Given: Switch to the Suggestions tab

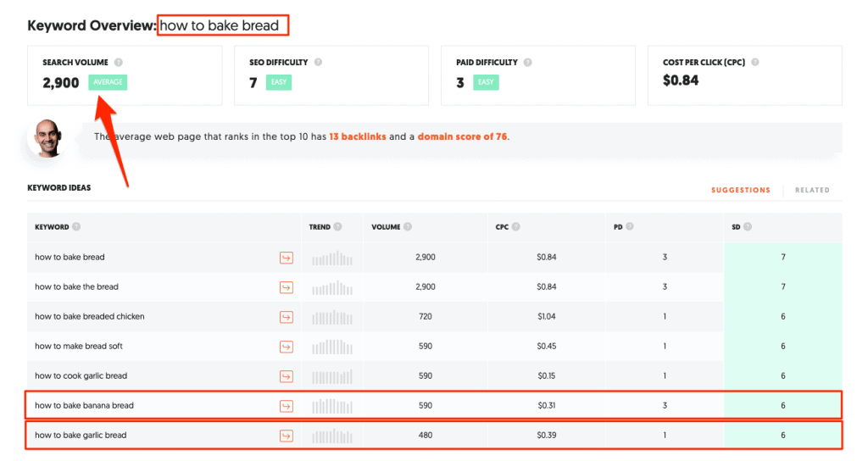Looking at the screenshot, I should tap(741, 191).
